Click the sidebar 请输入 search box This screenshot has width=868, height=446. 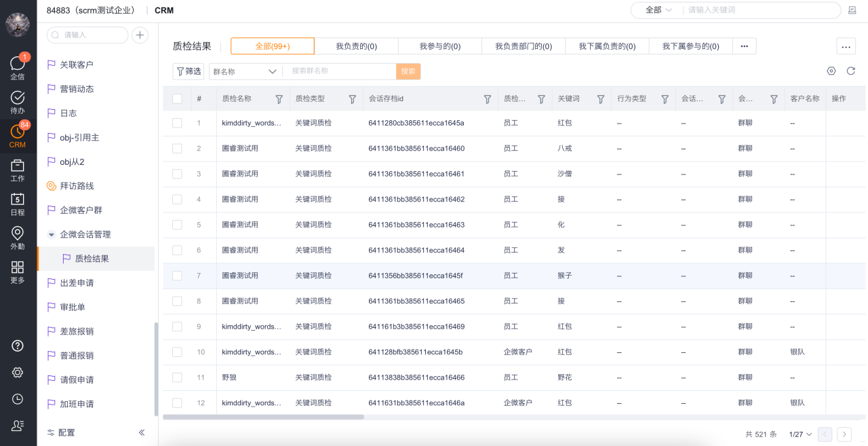coord(87,35)
